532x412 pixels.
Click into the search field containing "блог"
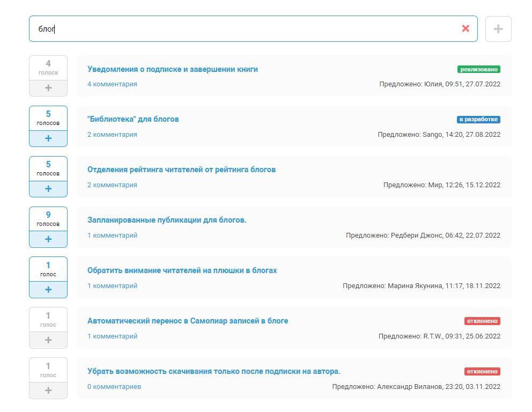click(x=241, y=28)
